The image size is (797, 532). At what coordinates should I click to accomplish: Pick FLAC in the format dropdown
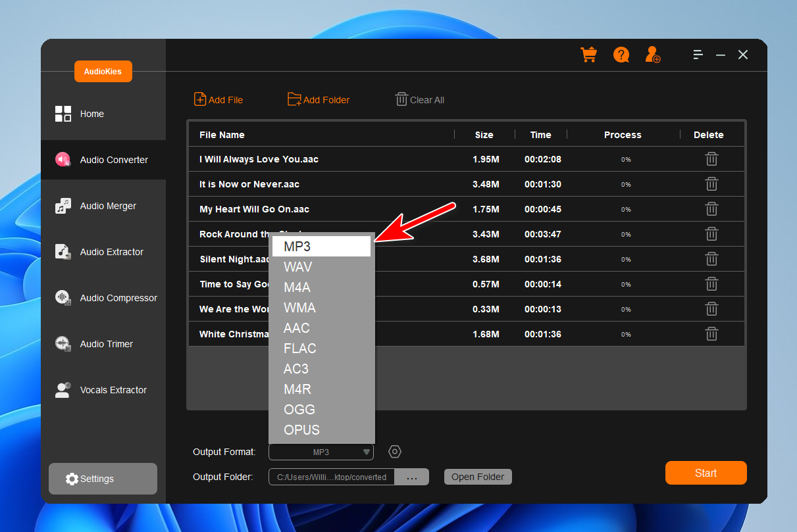[321, 349]
